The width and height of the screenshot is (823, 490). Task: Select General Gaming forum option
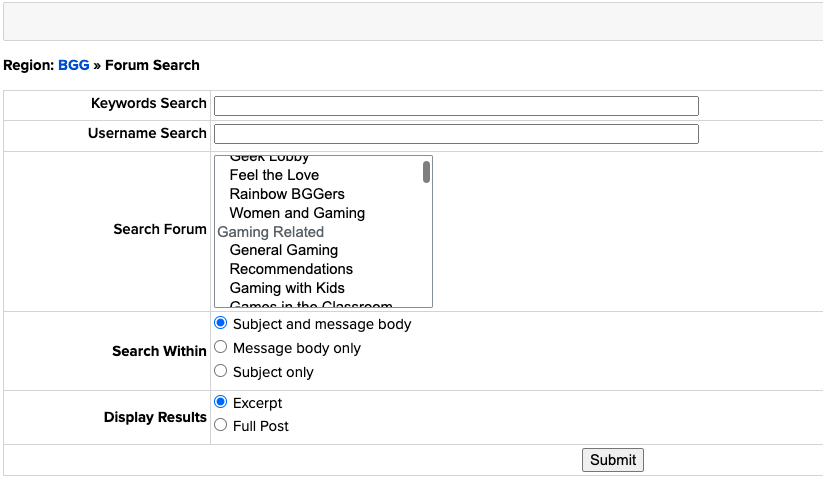click(x=283, y=250)
